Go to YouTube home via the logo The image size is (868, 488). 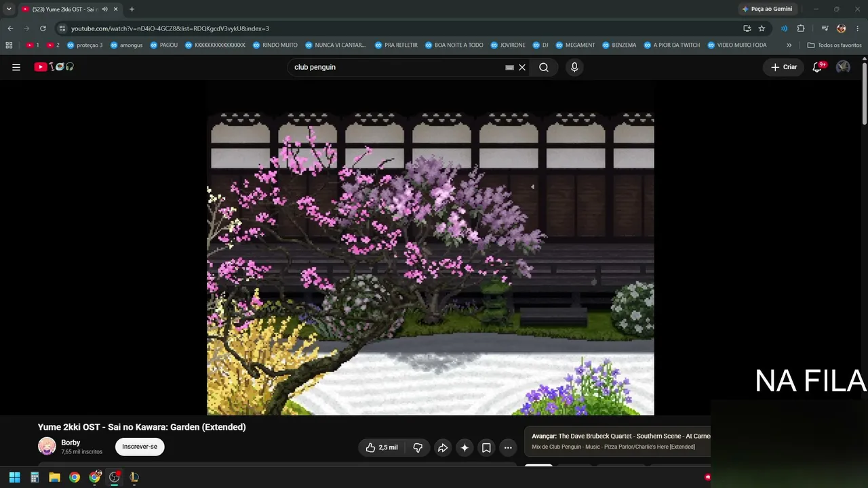(54, 67)
